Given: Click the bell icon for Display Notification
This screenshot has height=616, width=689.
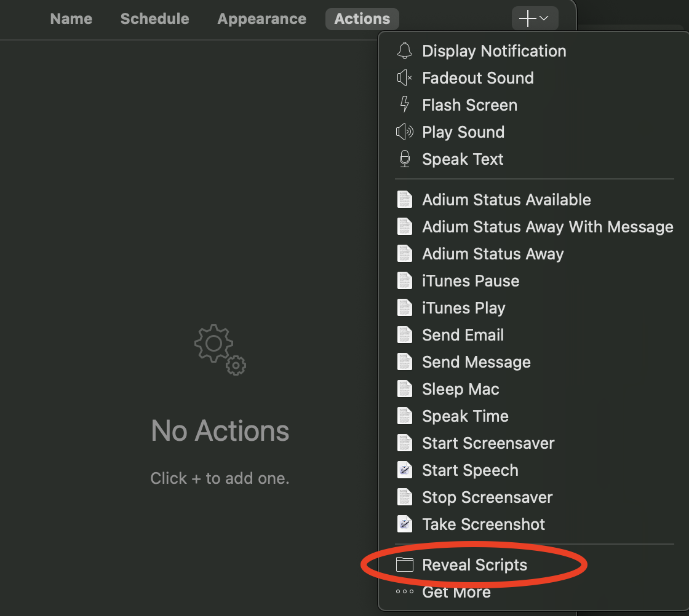Looking at the screenshot, I should (405, 51).
